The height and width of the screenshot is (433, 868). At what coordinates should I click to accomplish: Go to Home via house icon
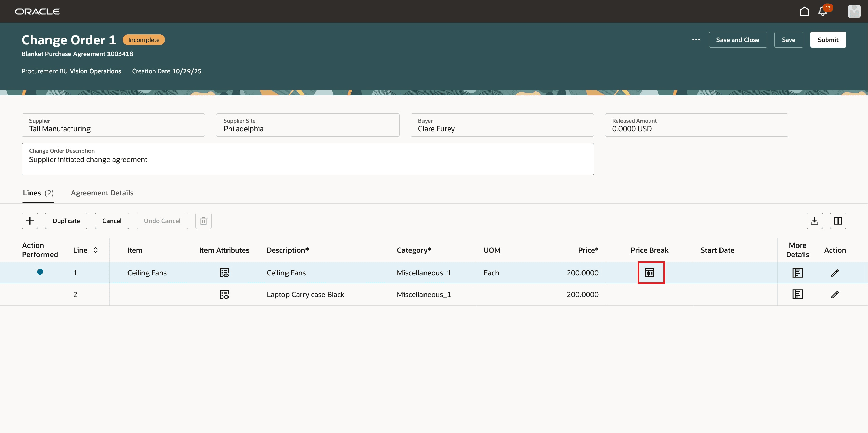click(x=804, y=12)
